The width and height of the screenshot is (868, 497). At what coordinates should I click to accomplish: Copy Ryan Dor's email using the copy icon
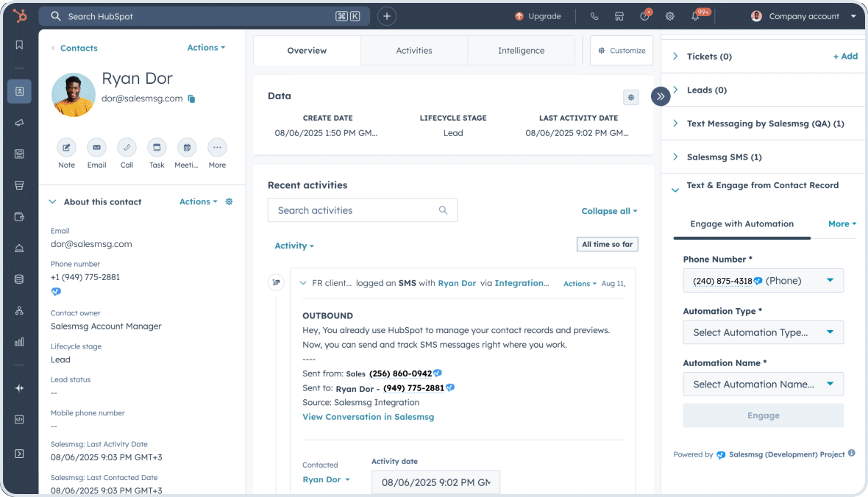tap(191, 99)
